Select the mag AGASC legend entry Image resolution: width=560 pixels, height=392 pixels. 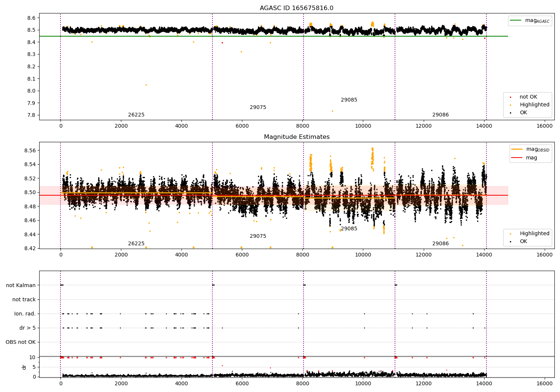tap(530, 21)
